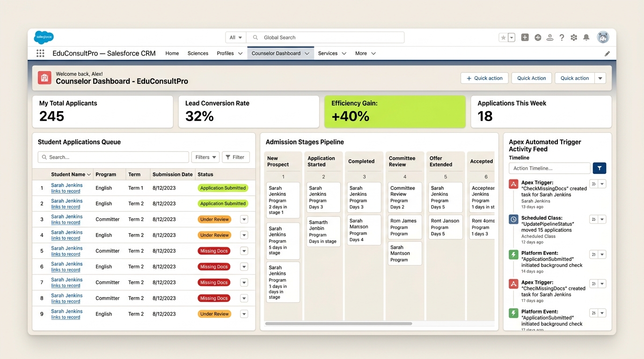The height and width of the screenshot is (359, 644).
Task: Open the row 3 Under Review action dropdown
Action: pos(244,219)
